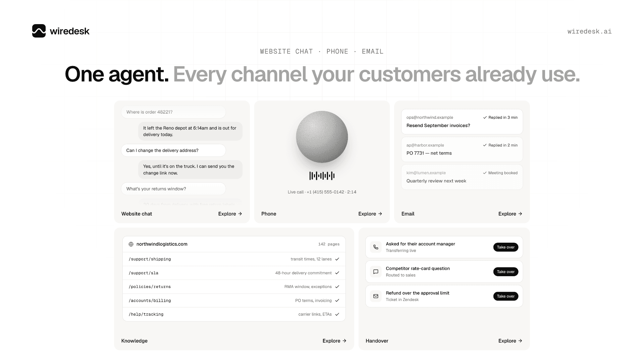
Task: Click the /help/tracking path
Action: [146, 314]
